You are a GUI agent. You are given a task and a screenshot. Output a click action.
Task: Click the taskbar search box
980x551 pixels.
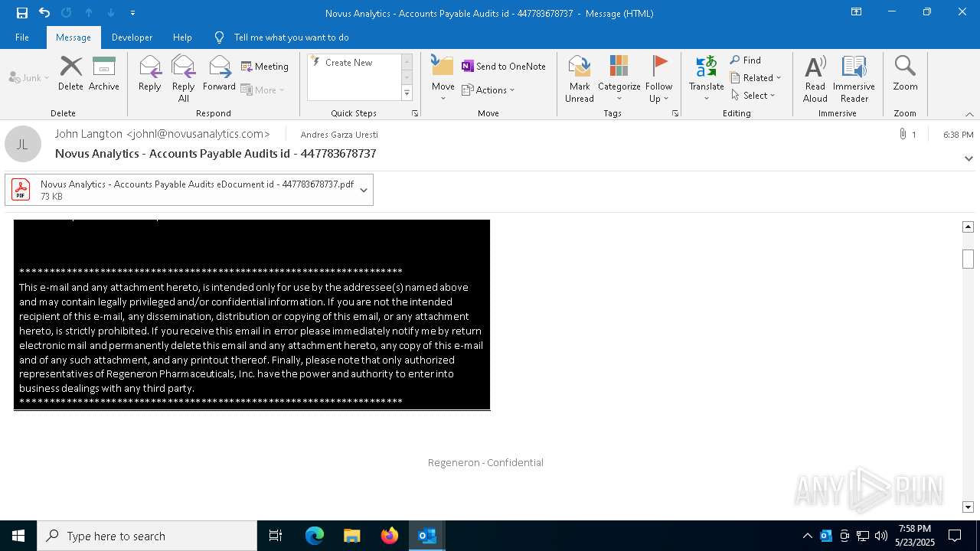[147, 536]
